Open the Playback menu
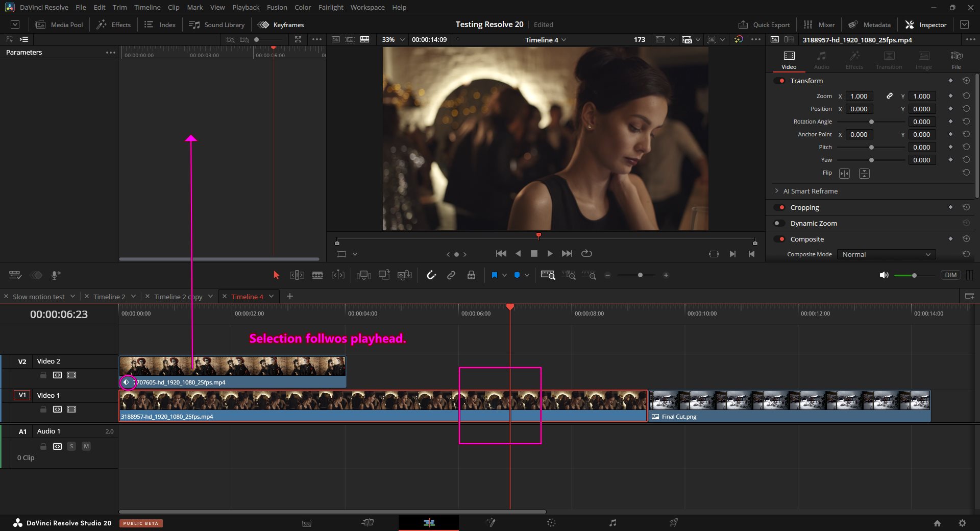This screenshot has width=980, height=531. pos(246,7)
